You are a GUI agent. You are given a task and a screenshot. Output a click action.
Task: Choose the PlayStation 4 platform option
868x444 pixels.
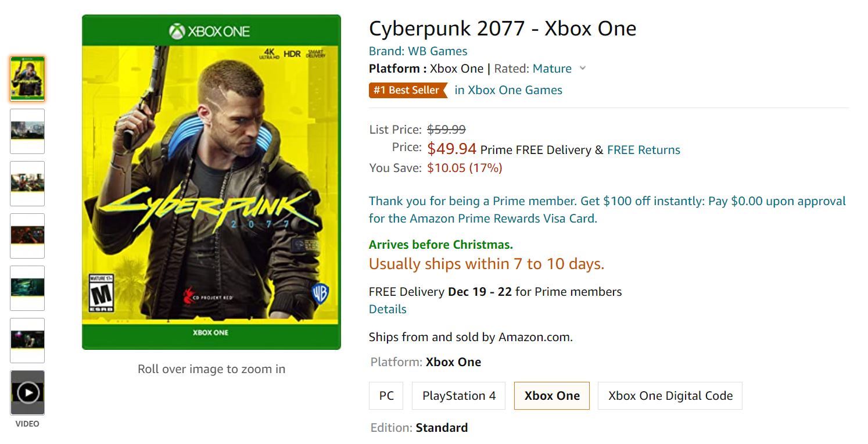pos(459,396)
